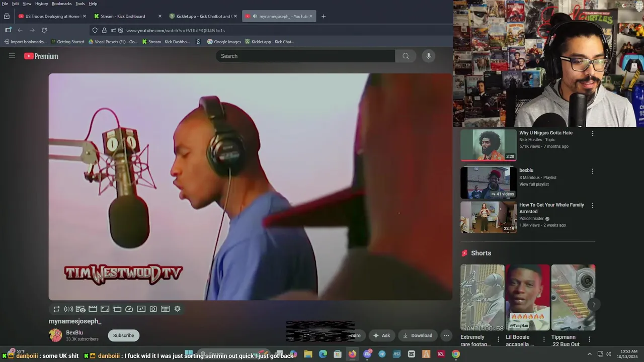
Task: Open the Firefox History menu
Action: pyautogui.click(x=42, y=4)
